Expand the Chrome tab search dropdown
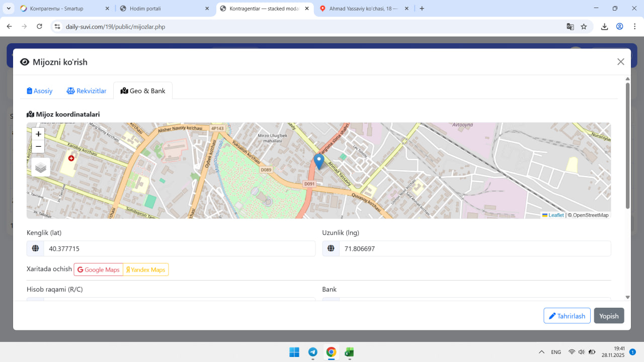644x362 pixels. 9,9
